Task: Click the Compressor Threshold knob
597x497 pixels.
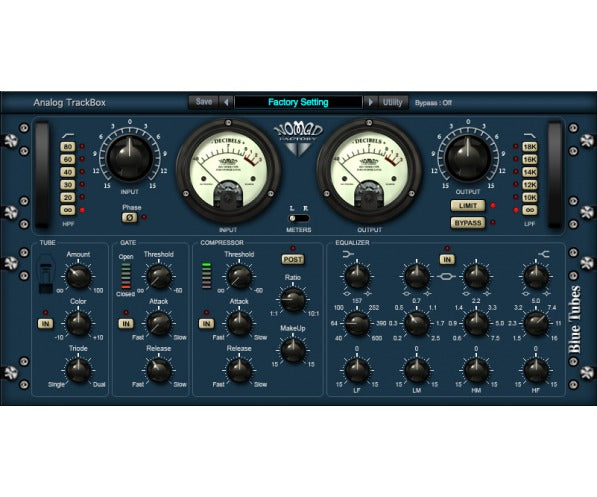Action: click(x=239, y=276)
